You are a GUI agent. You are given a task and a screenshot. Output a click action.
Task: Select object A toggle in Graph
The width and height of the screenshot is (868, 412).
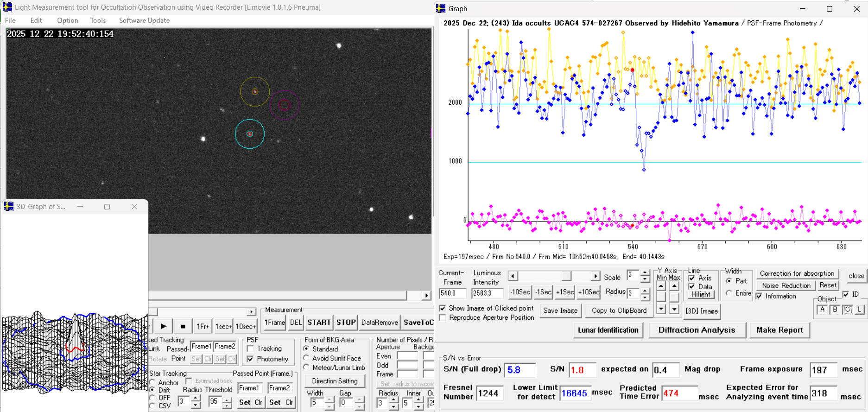click(823, 310)
